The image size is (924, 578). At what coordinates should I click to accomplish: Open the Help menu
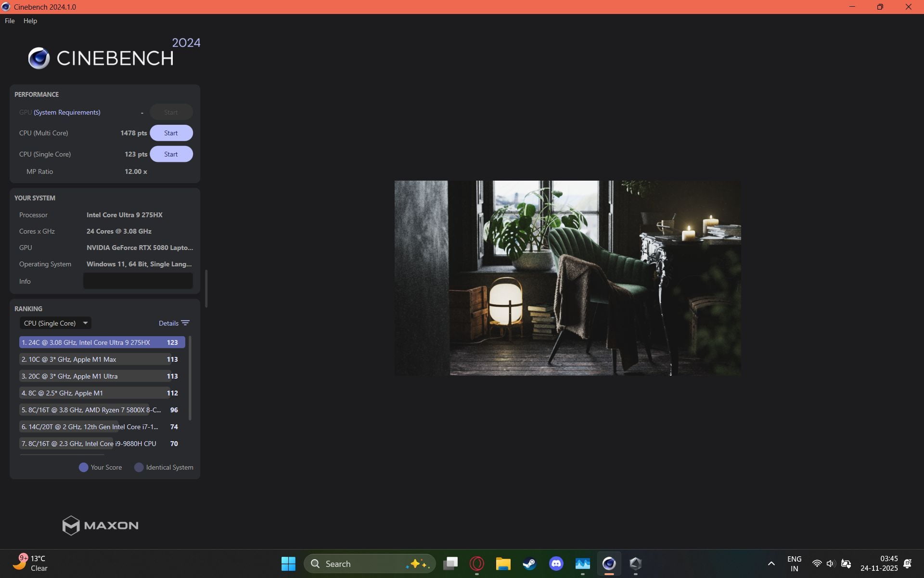click(x=30, y=21)
